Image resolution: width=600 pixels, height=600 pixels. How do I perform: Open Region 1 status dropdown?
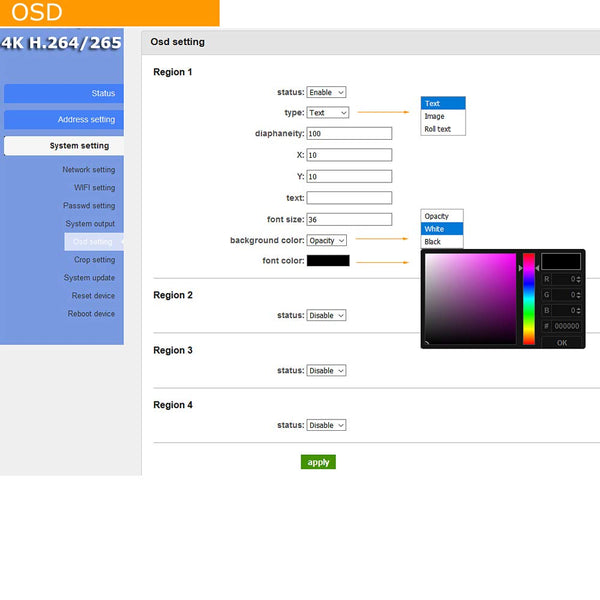pos(326,93)
